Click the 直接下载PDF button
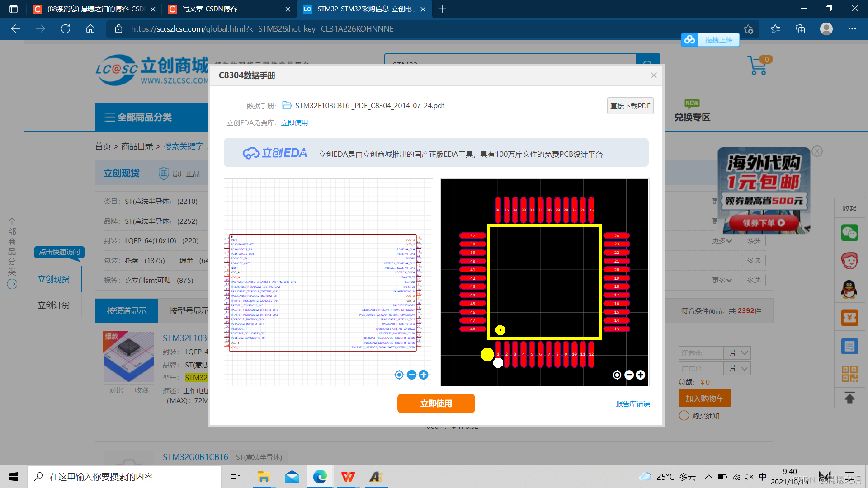Image resolution: width=868 pixels, height=488 pixels. pyautogui.click(x=630, y=106)
